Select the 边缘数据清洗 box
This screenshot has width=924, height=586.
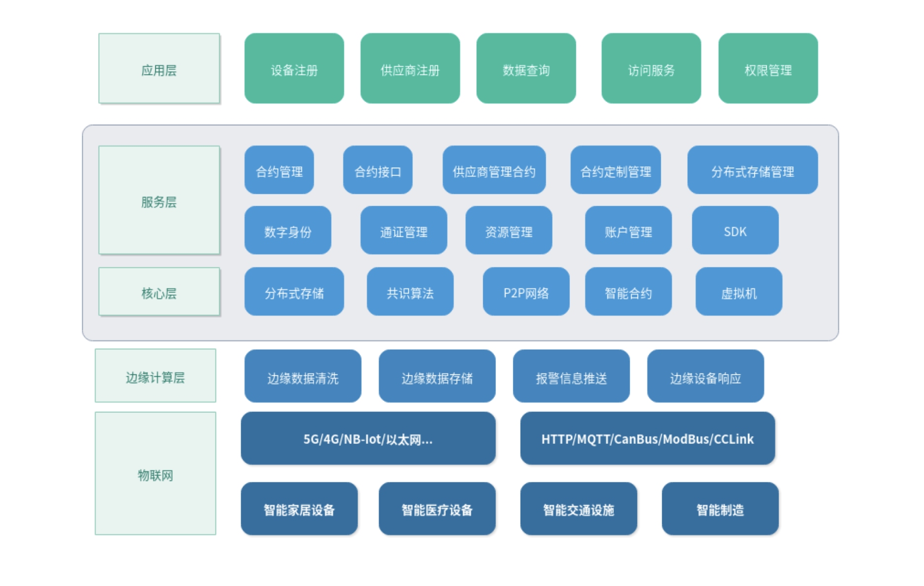pyautogui.click(x=303, y=376)
